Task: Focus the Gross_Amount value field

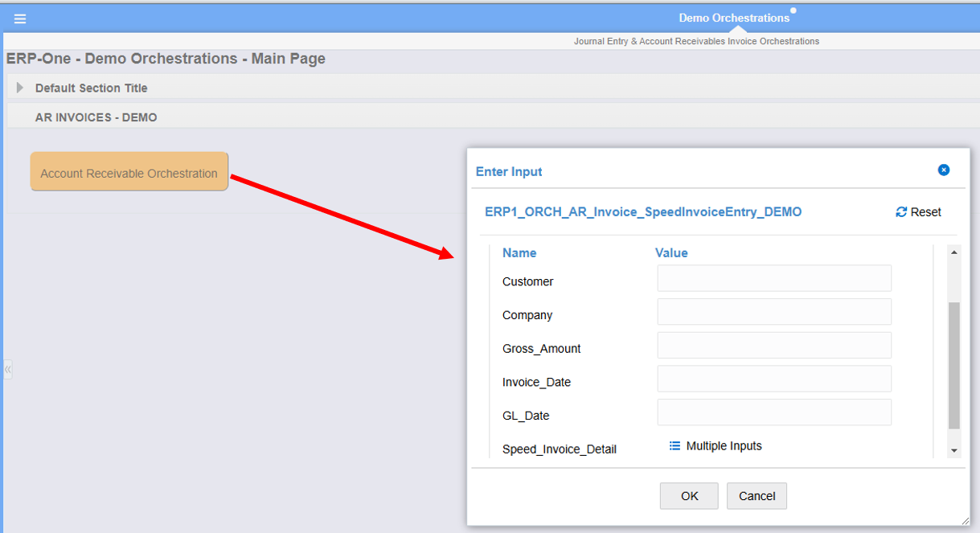Action: click(774, 345)
